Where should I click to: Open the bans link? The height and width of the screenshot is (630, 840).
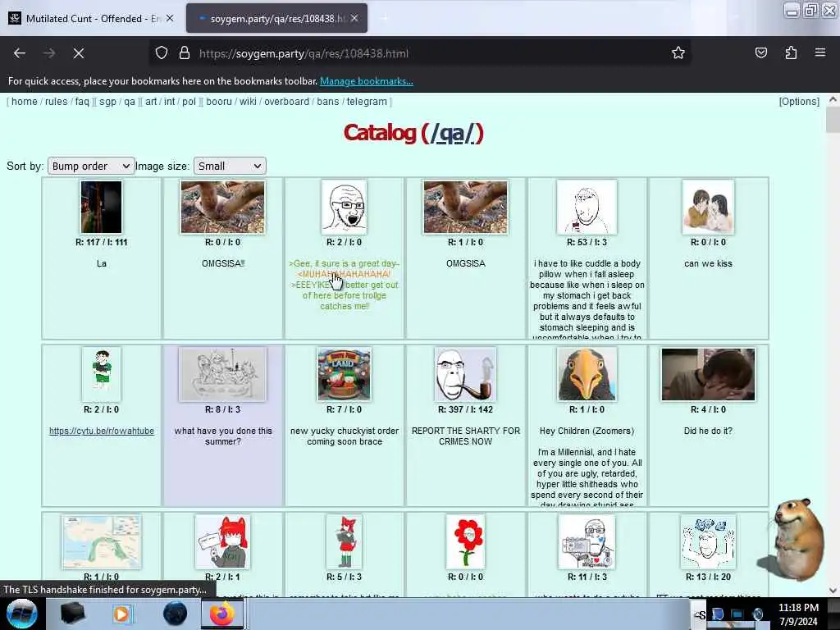[328, 101]
